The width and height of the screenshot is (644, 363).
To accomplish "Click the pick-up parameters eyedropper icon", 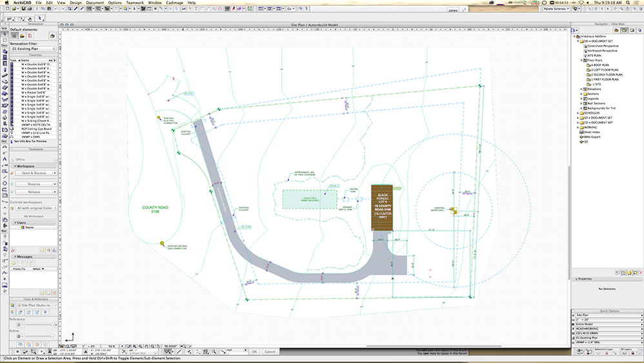I will [x=75, y=8].
